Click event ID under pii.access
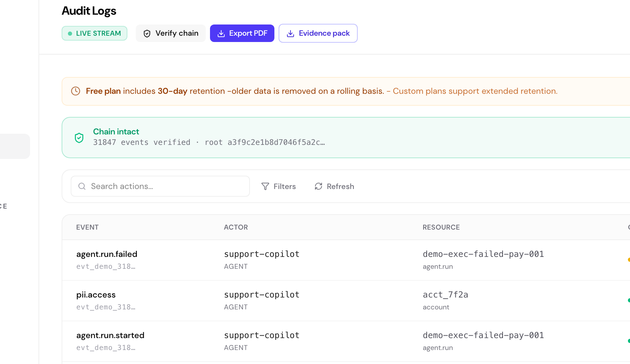The image size is (630, 364). coord(106,307)
